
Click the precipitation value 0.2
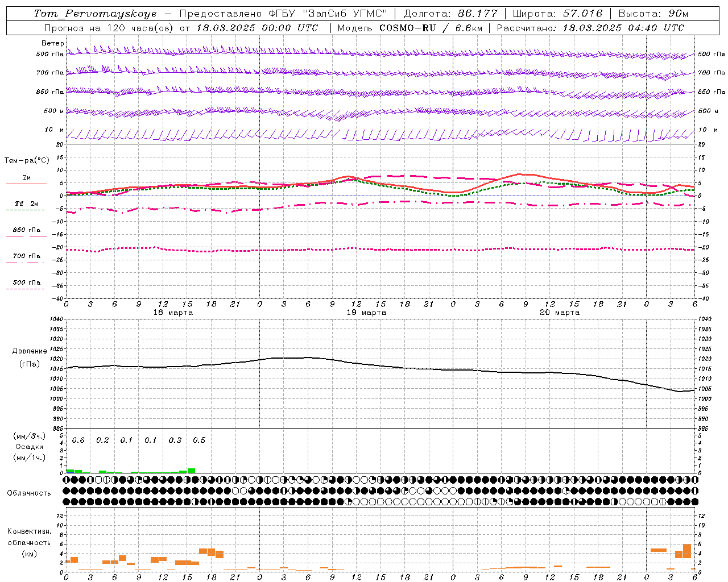[x=102, y=440]
